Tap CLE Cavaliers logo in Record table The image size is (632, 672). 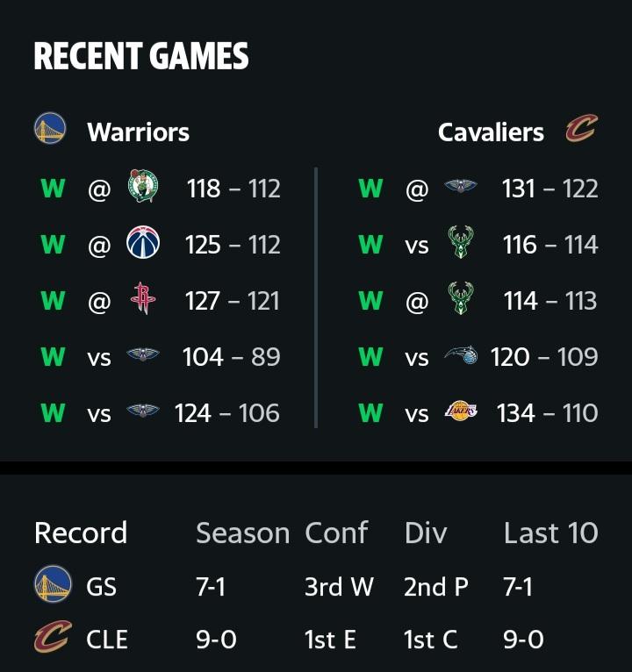click(x=53, y=636)
